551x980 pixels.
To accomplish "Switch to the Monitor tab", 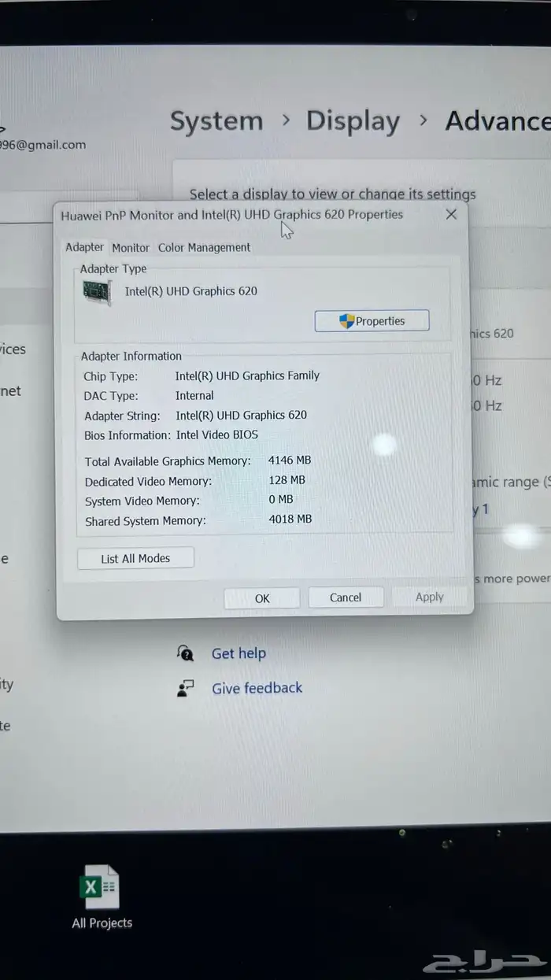I will click(131, 248).
